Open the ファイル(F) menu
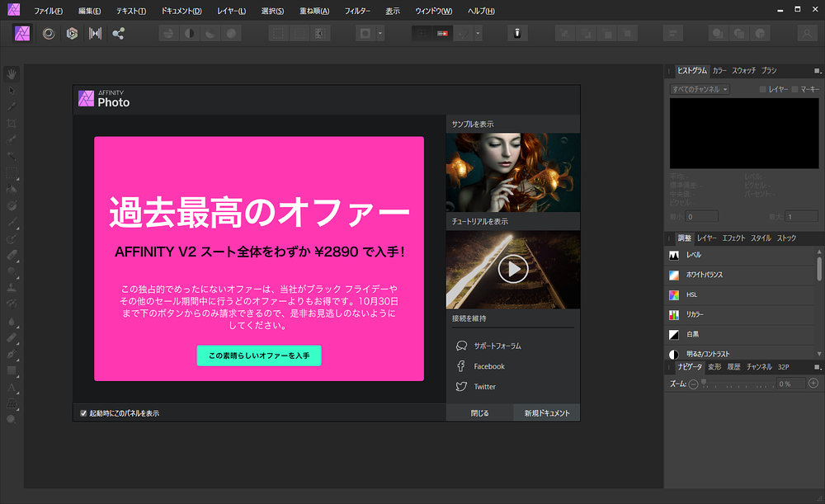 49,11
